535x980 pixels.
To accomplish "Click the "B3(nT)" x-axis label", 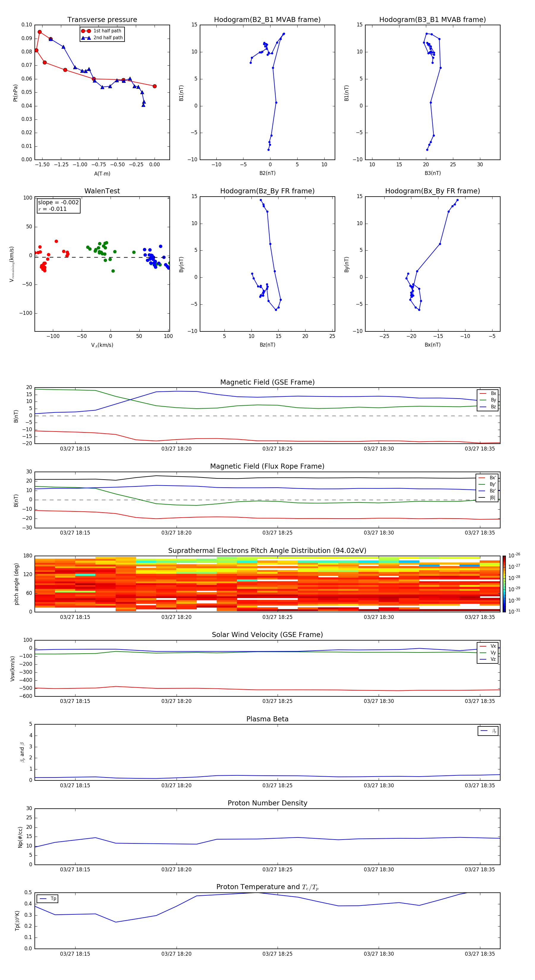I will coord(432,173).
